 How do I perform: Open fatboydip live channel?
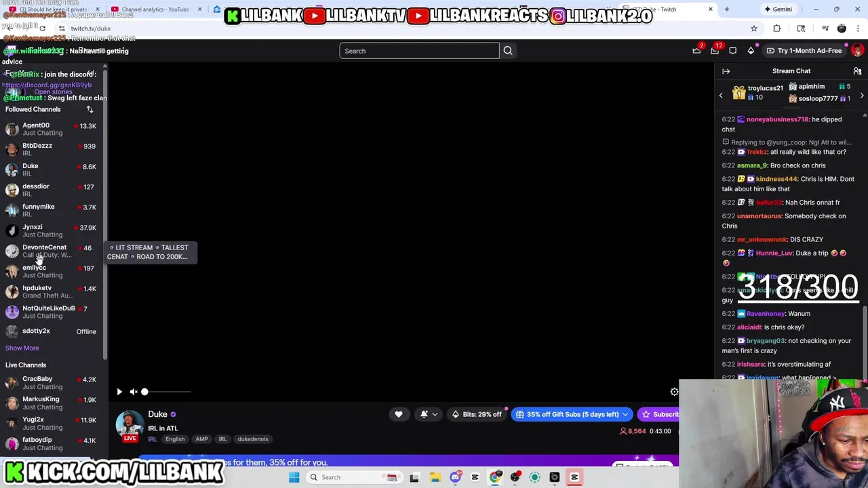[x=53, y=444]
